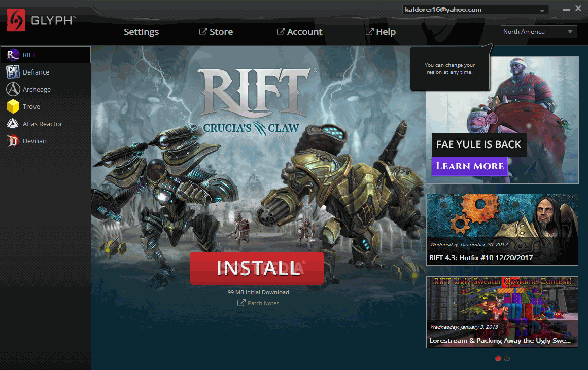The width and height of the screenshot is (588, 370).
Task: Click the Glyph logo icon
Action: [16, 20]
